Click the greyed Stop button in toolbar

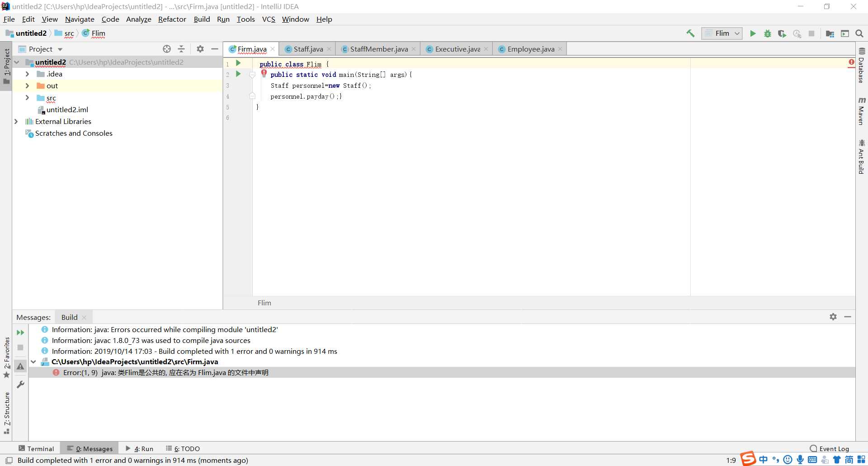811,33
